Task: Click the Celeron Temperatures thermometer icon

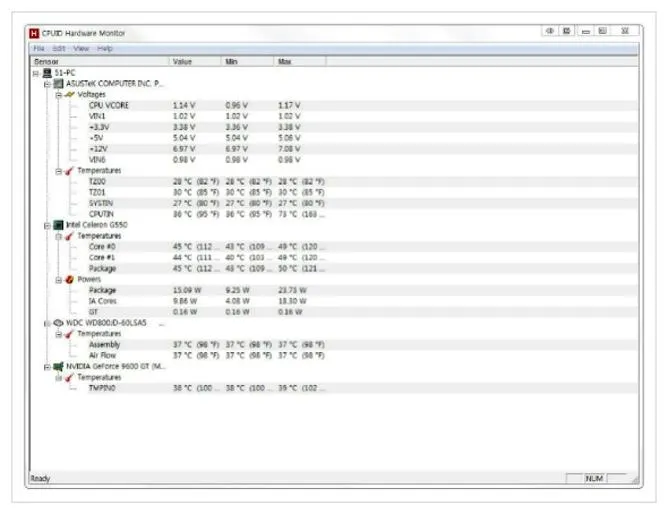Action: (x=69, y=236)
